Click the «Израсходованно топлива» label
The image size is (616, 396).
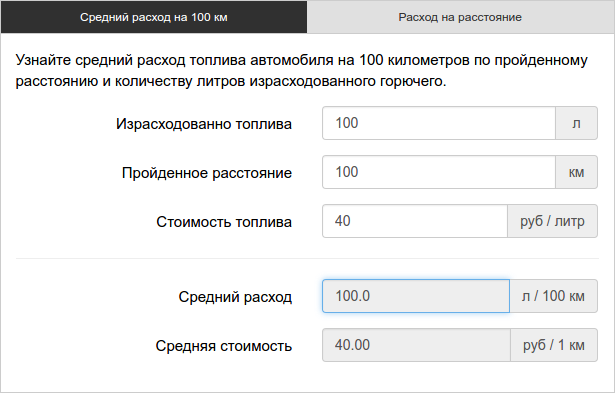coord(204,124)
